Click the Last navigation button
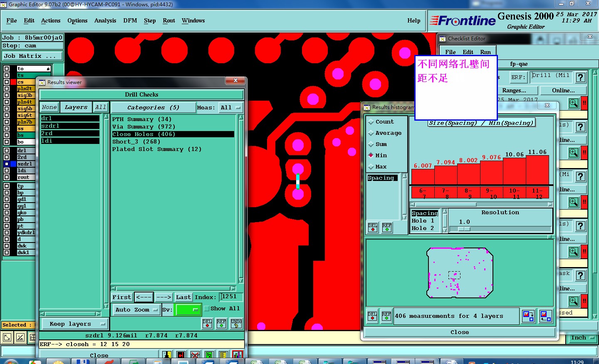This screenshot has width=599, height=364. tap(183, 297)
